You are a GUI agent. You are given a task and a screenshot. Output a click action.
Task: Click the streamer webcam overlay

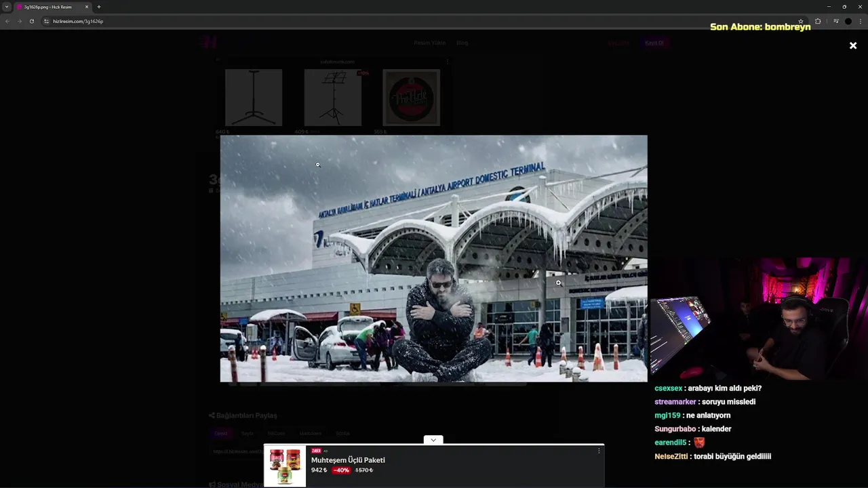(759, 319)
